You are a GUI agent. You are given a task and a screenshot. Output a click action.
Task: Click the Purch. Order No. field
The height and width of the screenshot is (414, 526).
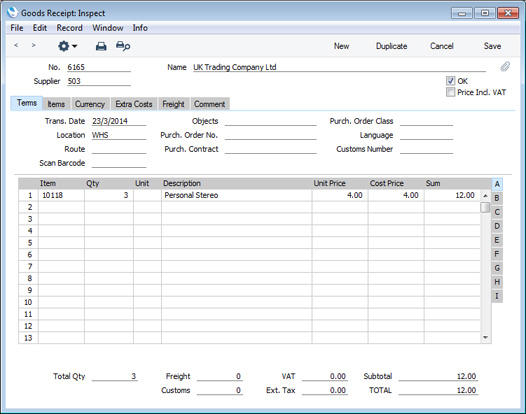[270, 135]
